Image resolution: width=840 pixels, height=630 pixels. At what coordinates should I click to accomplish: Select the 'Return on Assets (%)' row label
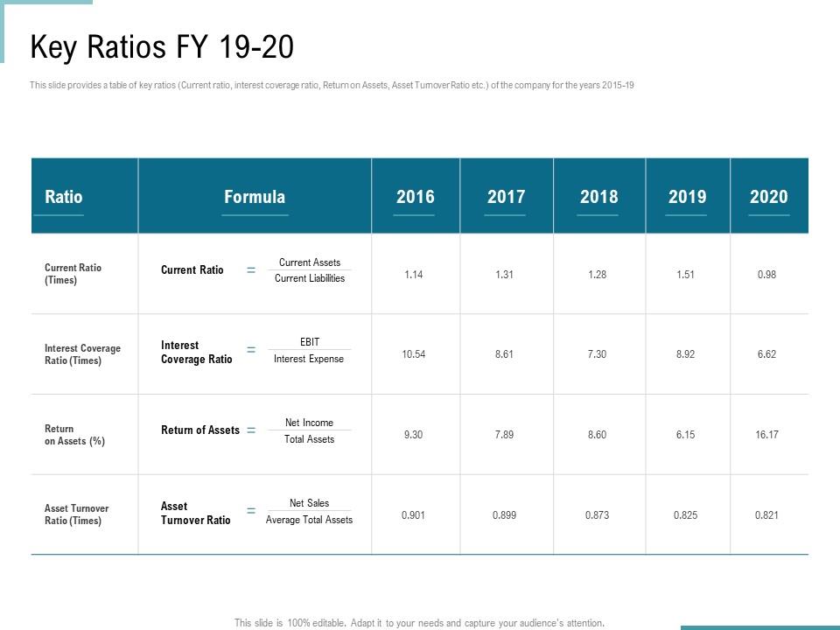pos(74,435)
